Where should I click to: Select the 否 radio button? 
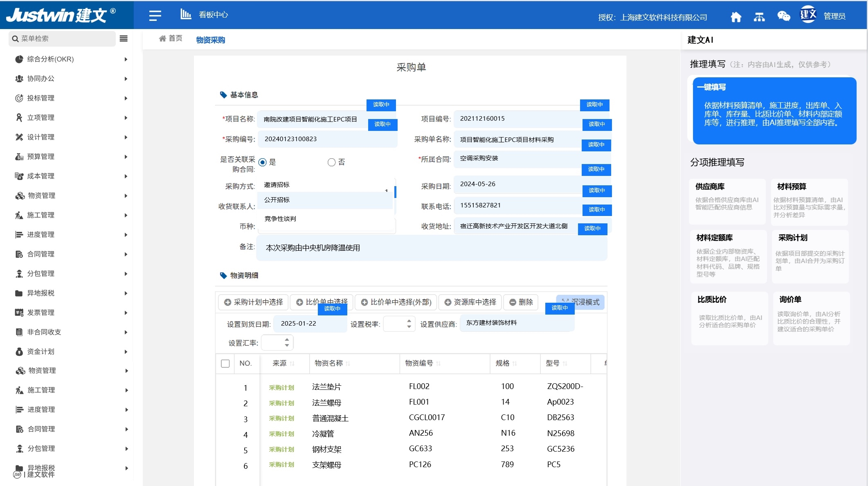pyautogui.click(x=331, y=162)
